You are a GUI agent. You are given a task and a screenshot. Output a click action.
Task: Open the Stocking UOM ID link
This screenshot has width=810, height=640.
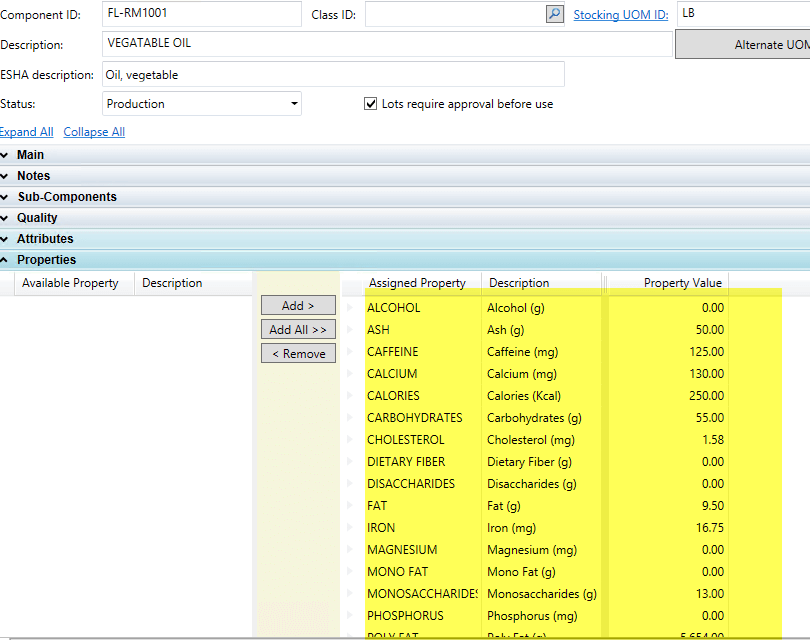(x=620, y=15)
